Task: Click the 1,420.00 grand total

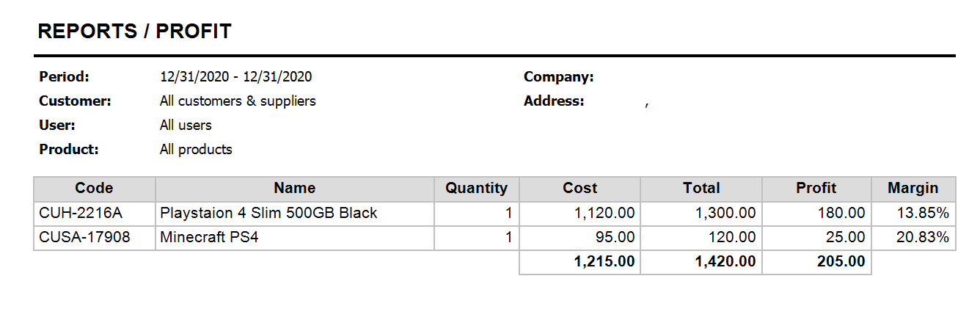Action: (725, 262)
